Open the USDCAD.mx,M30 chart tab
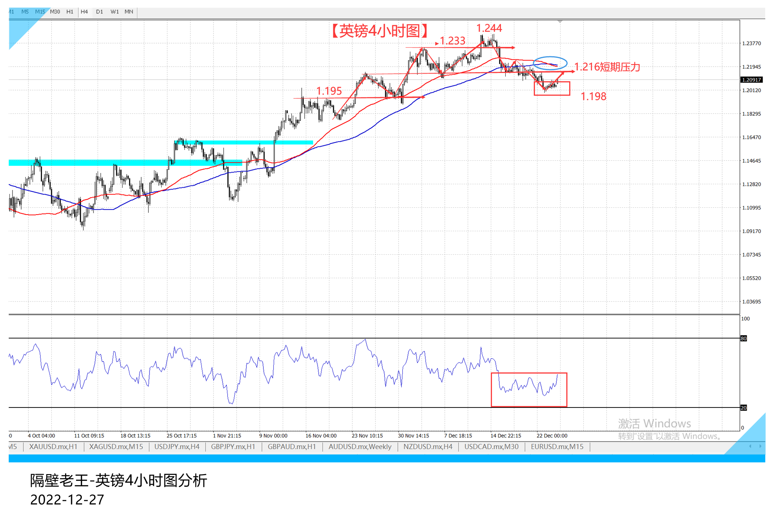The image size is (774, 532). (x=491, y=446)
